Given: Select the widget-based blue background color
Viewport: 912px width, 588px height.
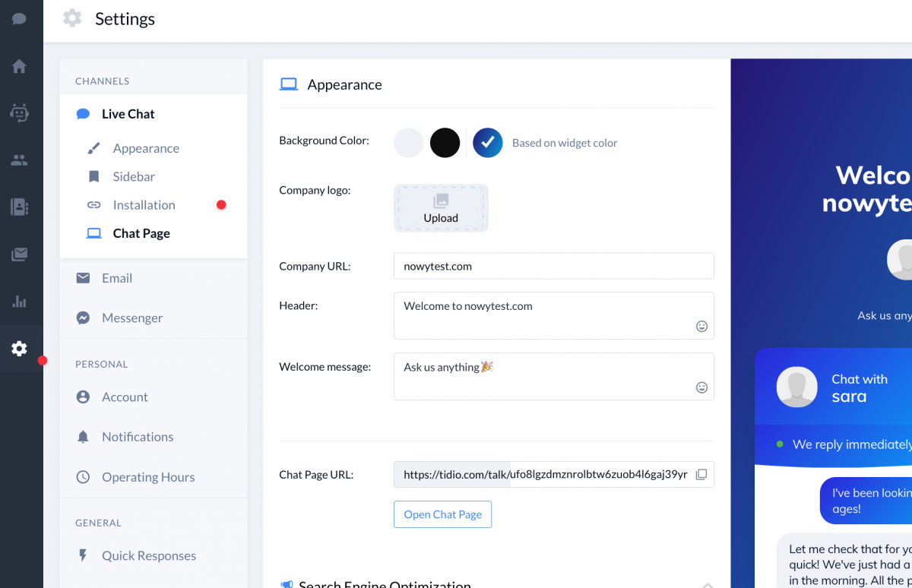Looking at the screenshot, I should click(488, 143).
